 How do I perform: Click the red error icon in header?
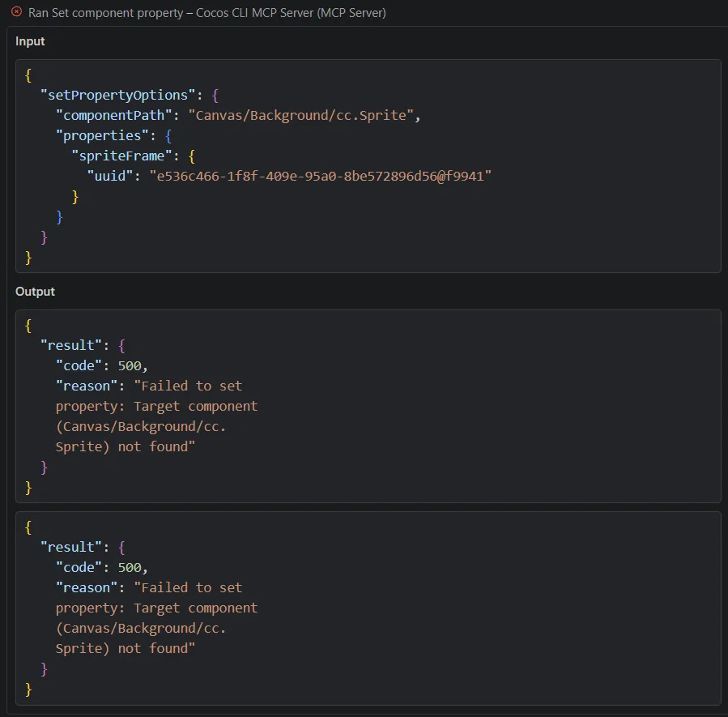[16, 13]
